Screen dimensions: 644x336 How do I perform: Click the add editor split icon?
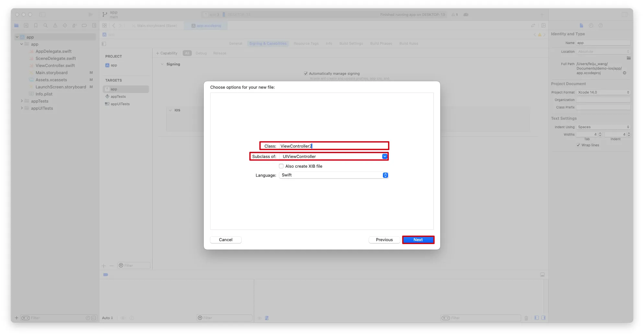(x=544, y=26)
